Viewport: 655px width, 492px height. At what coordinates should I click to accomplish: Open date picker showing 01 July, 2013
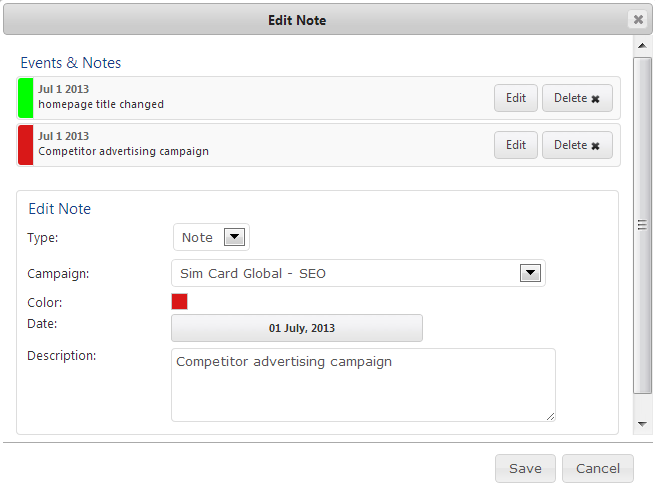point(297,328)
